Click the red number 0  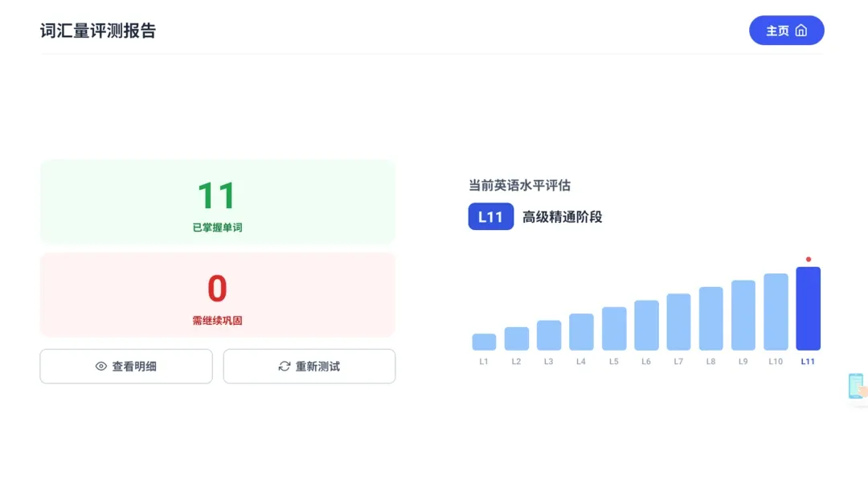[x=217, y=288]
